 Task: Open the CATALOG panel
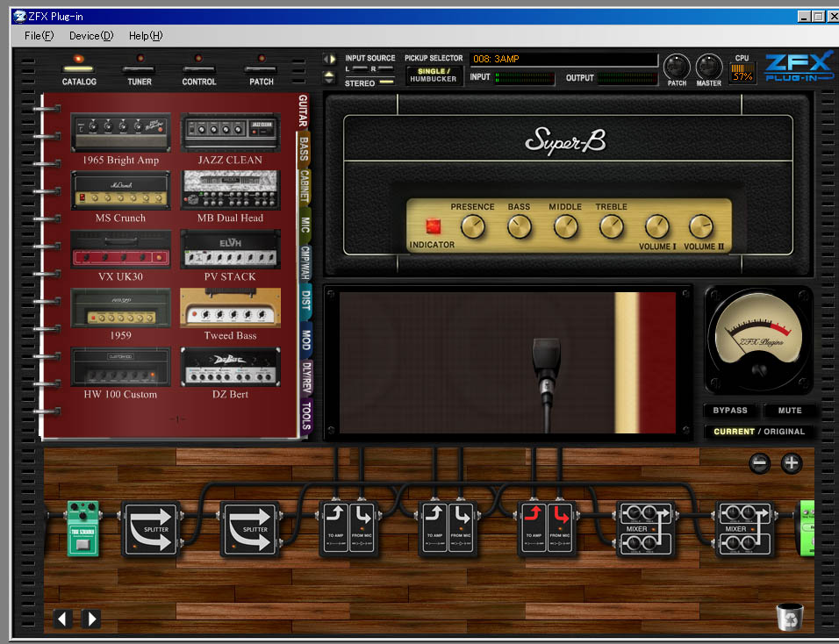[79, 70]
